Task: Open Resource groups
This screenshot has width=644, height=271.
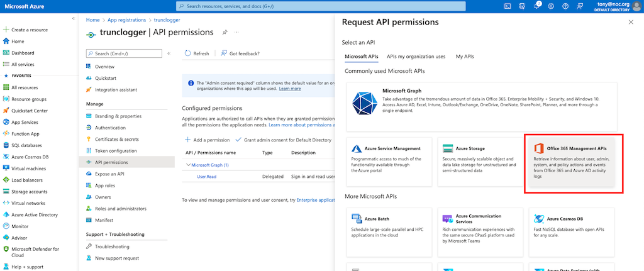Action: 25,99
